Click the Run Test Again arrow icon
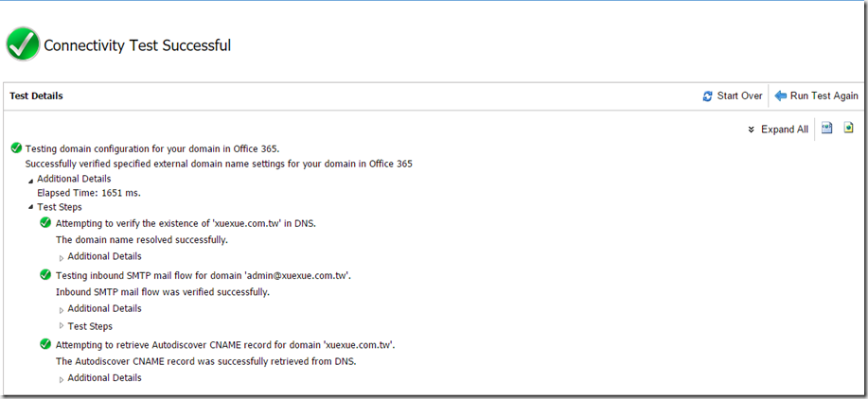The image size is (868, 399). 781,96
